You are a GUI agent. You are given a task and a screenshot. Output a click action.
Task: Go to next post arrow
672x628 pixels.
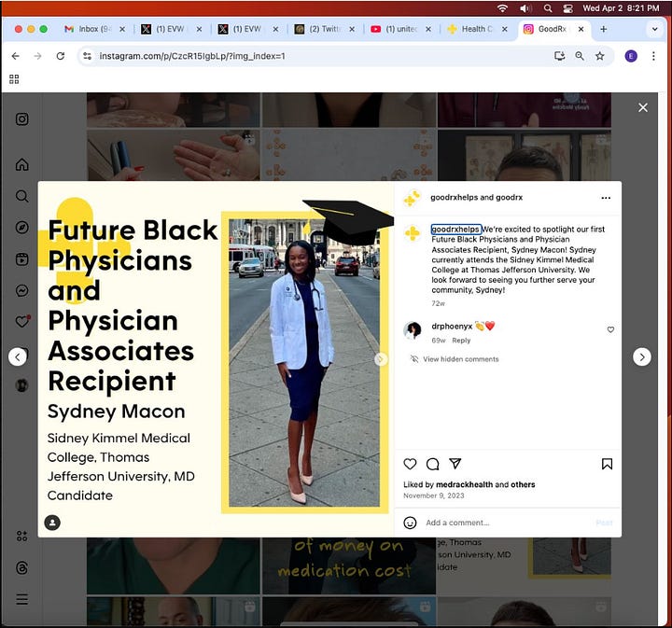pos(641,356)
